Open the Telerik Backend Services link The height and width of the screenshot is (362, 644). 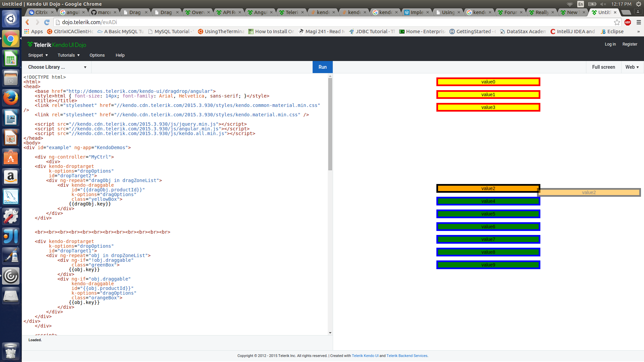(407, 356)
